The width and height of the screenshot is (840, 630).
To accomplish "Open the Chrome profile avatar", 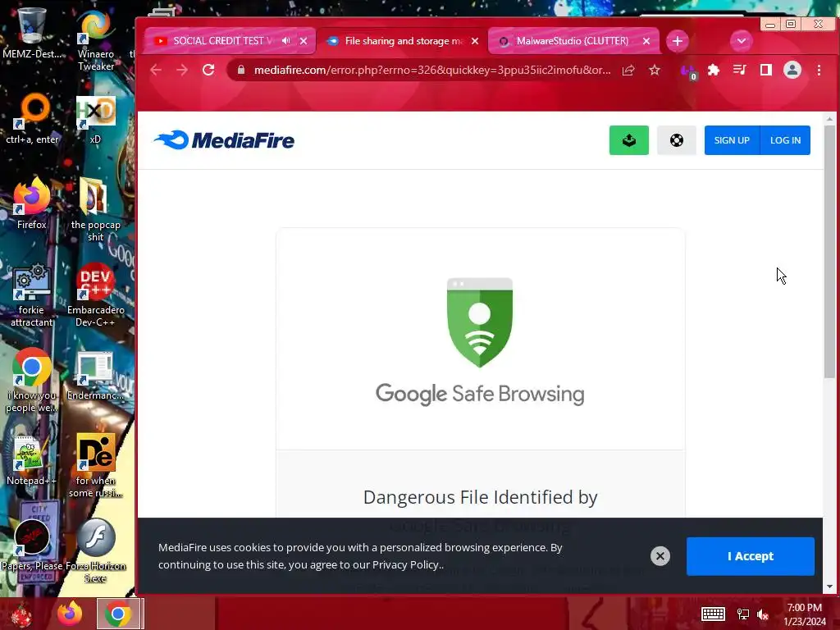I will [792, 70].
